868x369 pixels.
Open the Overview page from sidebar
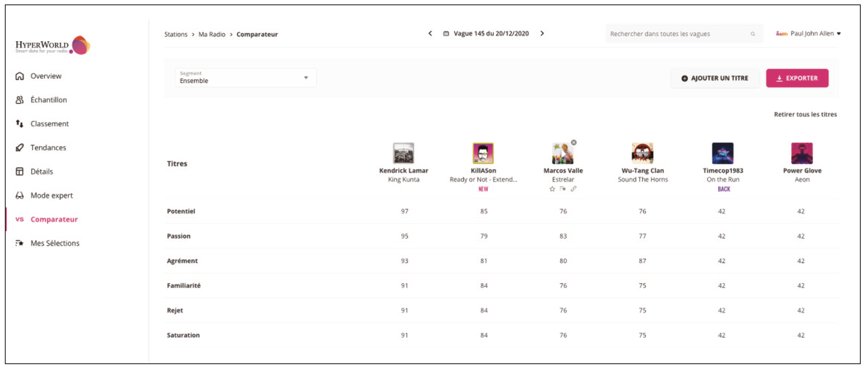[x=45, y=76]
